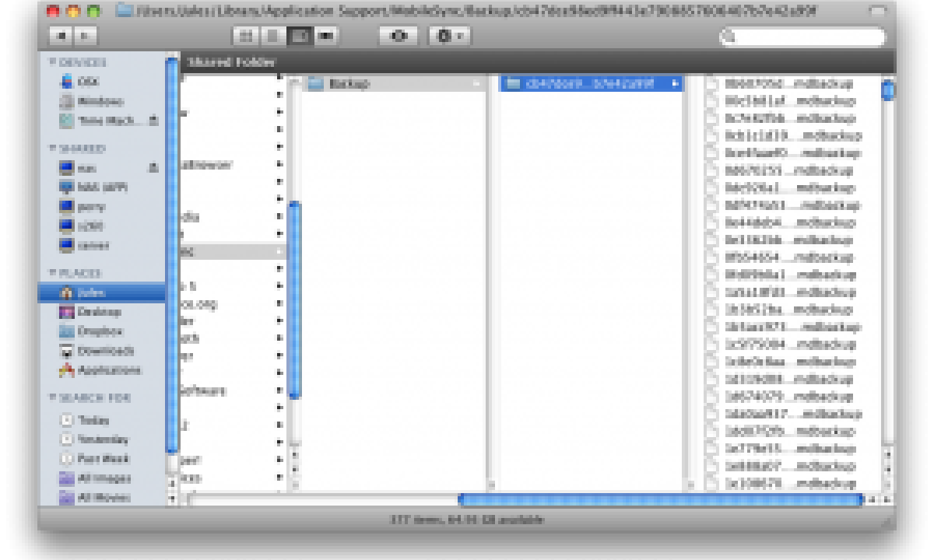Go back with the back arrow
Screen dimensions: 934x560
(61, 36)
